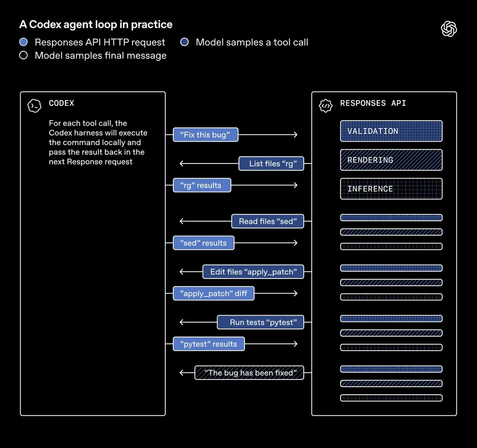
Task: Click the arrowhead after "Fix this bug"
Action: click(x=296, y=135)
